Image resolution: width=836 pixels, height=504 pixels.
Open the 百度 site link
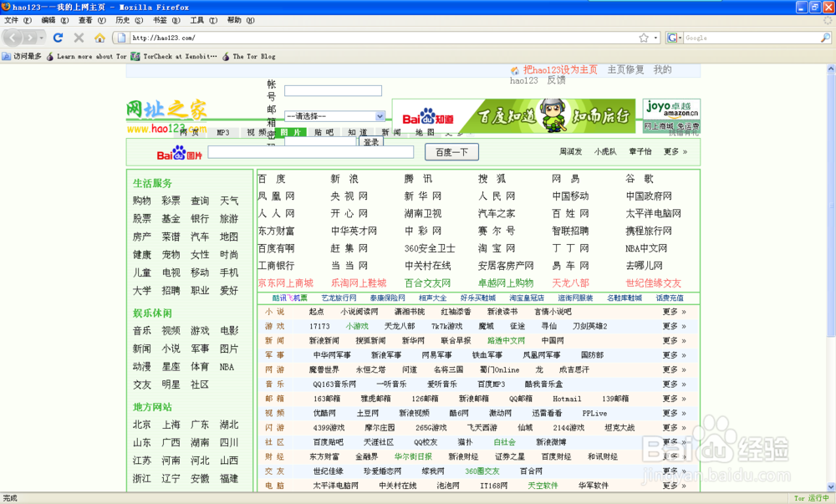[272, 179]
